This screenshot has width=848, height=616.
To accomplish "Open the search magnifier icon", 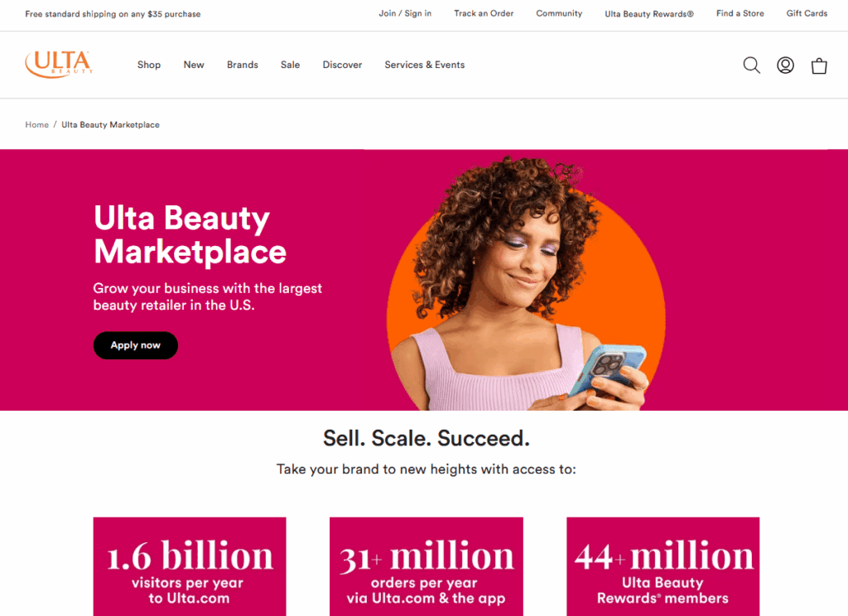I will pyautogui.click(x=751, y=65).
